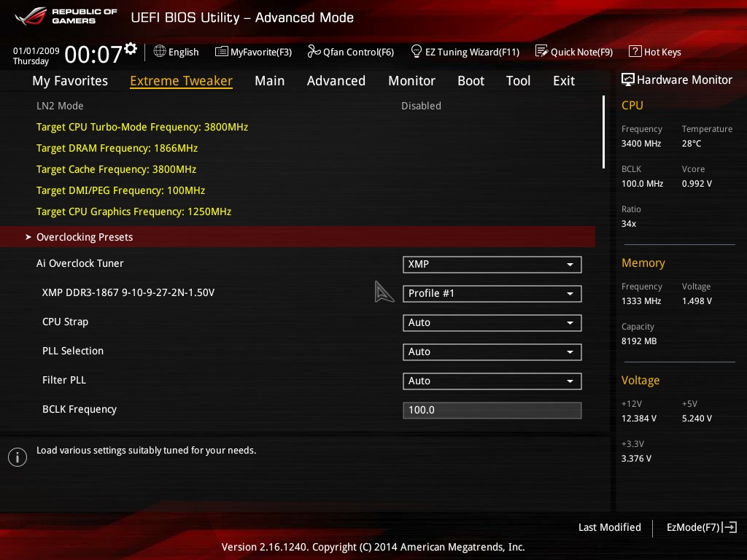This screenshot has width=747, height=560.
Task: Open the PLL Selection dropdown
Action: (x=492, y=352)
